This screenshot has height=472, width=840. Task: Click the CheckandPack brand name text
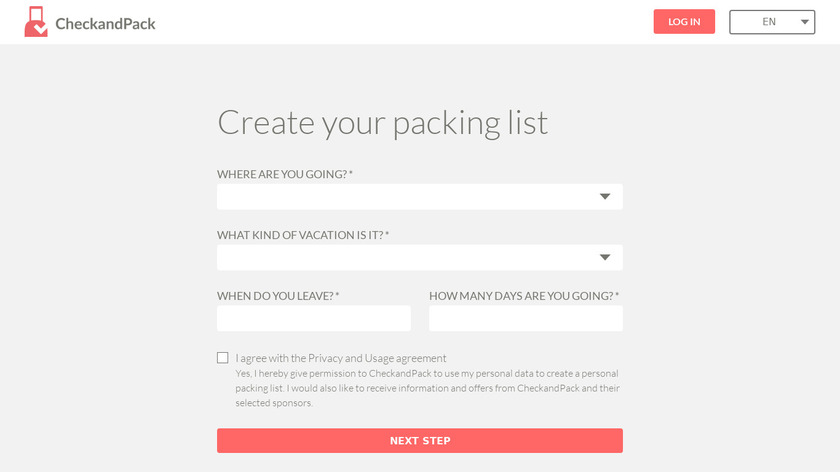click(106, 24)
